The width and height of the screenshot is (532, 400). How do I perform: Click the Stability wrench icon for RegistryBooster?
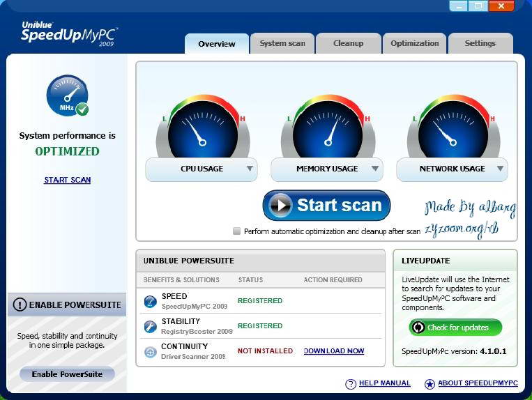pos(150,326)
